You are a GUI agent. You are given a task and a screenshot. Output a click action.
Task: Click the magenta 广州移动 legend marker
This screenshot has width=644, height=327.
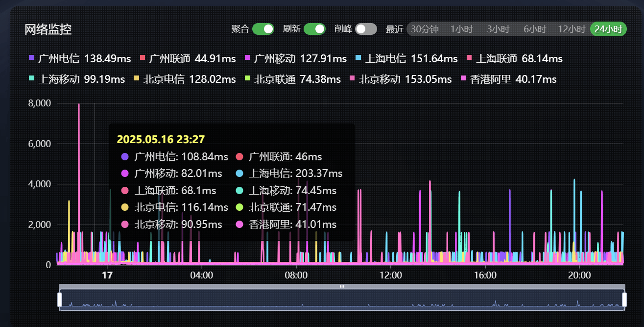pos(246,58)
